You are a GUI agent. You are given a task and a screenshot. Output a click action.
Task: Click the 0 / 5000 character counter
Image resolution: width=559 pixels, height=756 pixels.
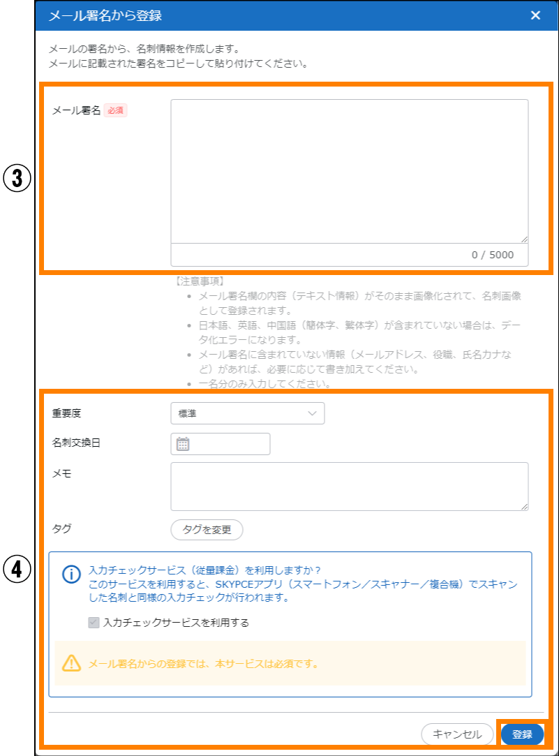492,255
